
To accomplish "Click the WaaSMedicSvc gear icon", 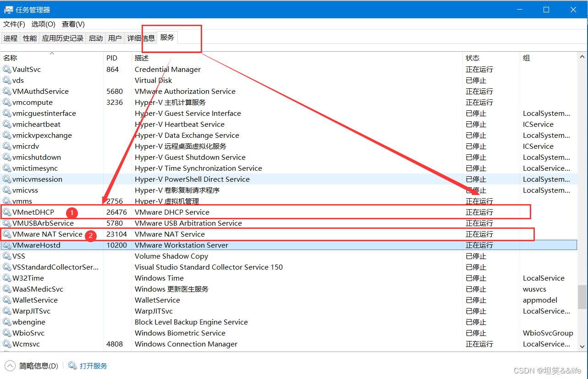I will [6, 289].
